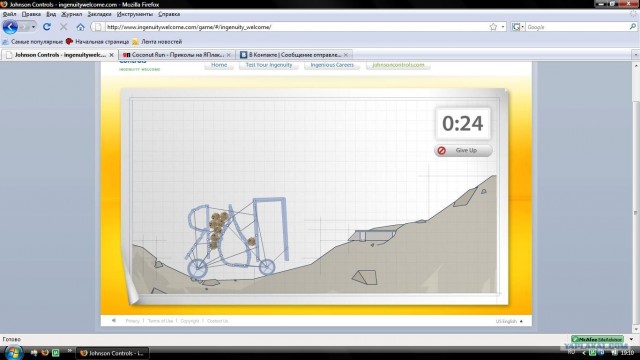The width and height of the screenshot is (640, 360).
Task: Reload the page with the refresh icon
Action: (x=47, y=27)
